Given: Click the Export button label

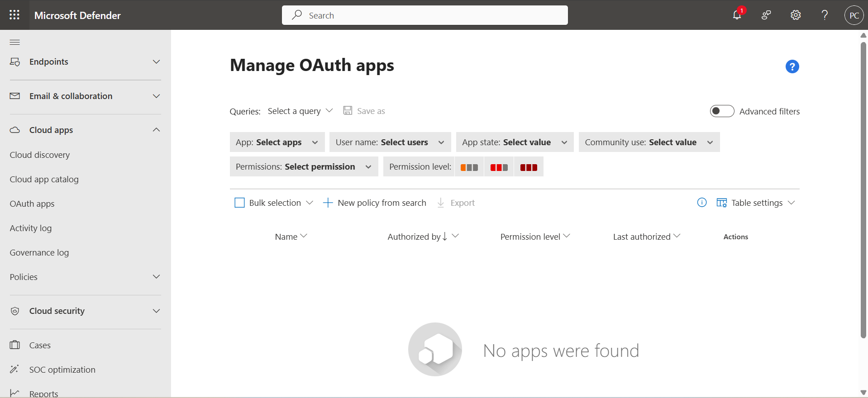Looking at the screenshot, I should pyautogui.click(x=463, y=203).
